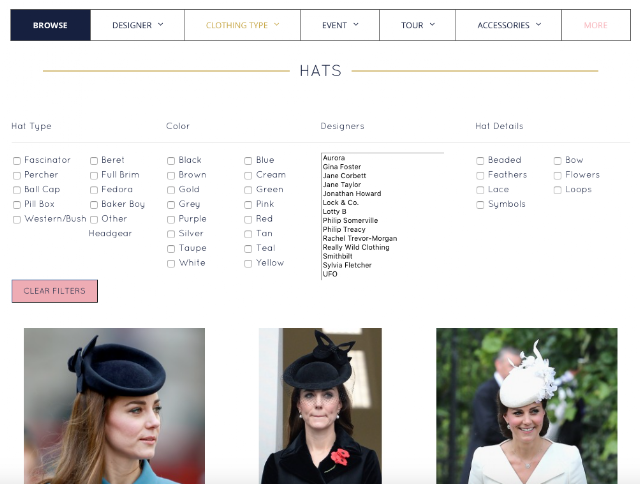The height and width of the screenshot is (484, 640).
Task: Check the Western/Bush hat type
Action: point(17,220)
